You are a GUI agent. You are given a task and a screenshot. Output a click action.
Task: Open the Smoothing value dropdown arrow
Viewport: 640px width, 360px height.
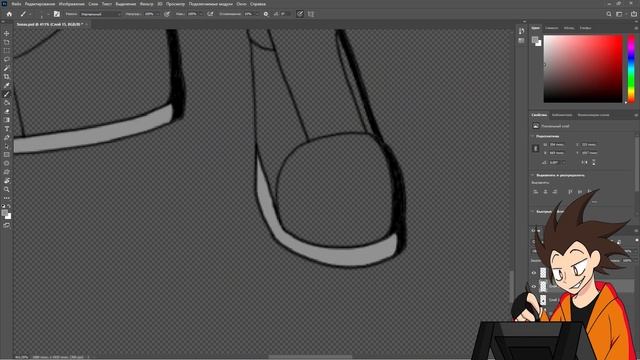click(257, 14)
